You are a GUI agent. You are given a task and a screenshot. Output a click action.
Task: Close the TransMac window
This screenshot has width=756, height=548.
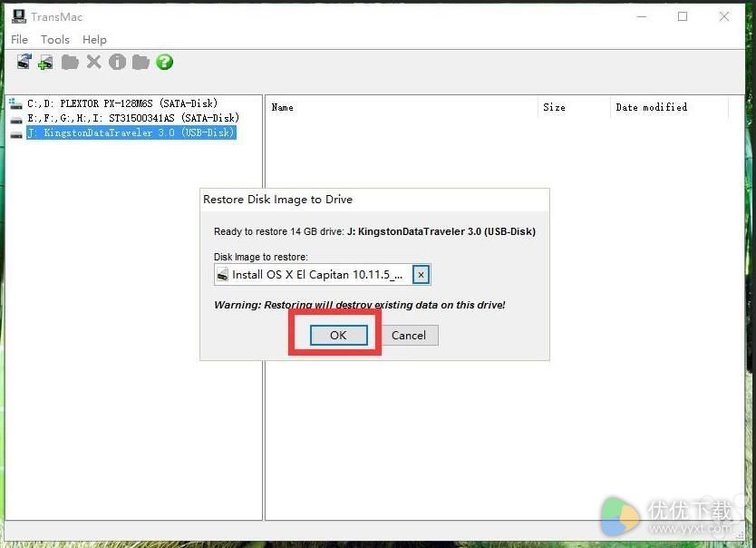tap(724, 17)
